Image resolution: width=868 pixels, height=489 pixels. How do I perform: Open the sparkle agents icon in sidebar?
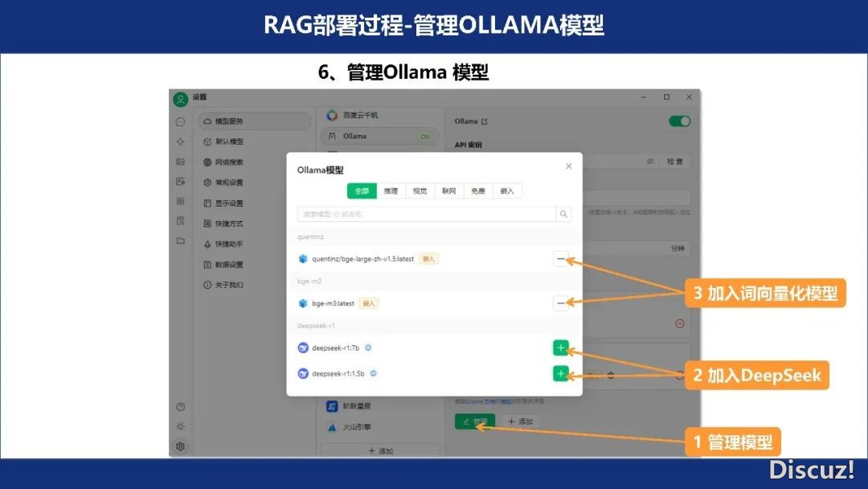point(181,142)
